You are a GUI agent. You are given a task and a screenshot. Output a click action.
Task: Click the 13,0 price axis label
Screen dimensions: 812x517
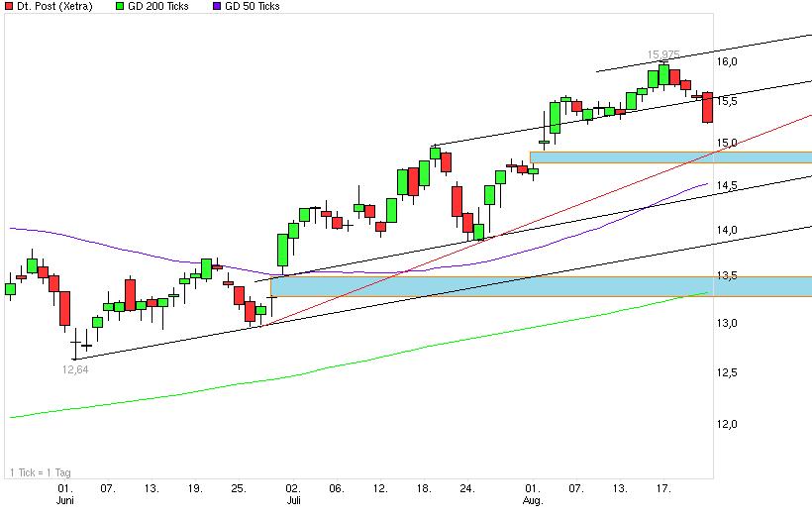tap(727, 323)
